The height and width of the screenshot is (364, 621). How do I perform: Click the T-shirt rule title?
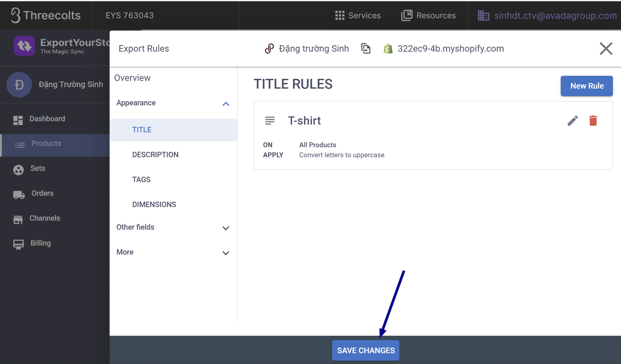[x=304, y=121]
